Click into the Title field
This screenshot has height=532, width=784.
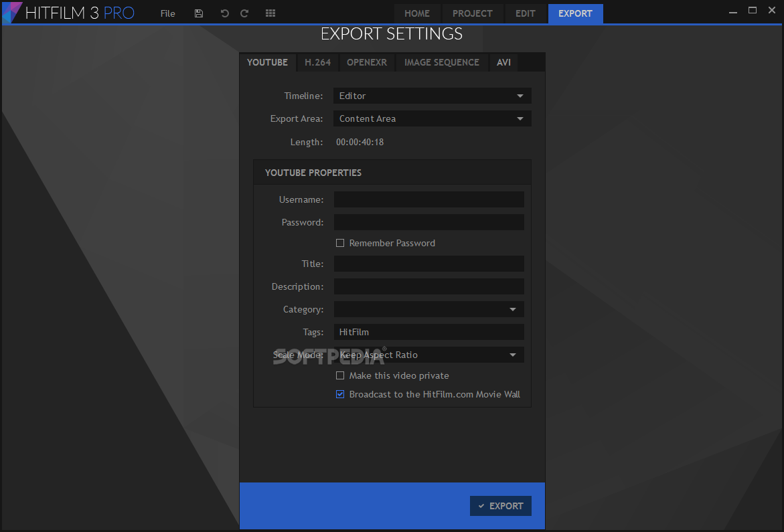(x=428, y=264)
